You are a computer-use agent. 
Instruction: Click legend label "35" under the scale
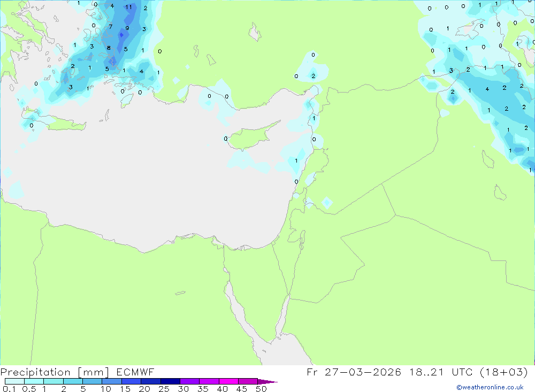[x=203, y=389]
